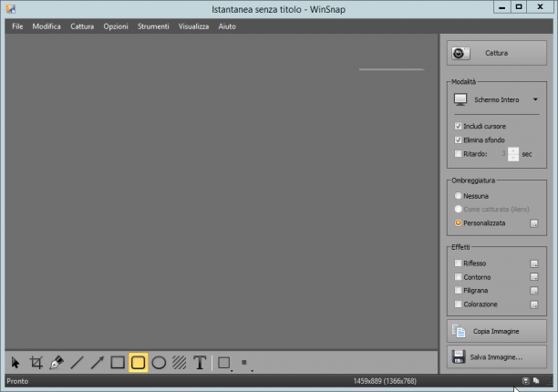Increase the Ritardo seconds stepper

point(512,150)
